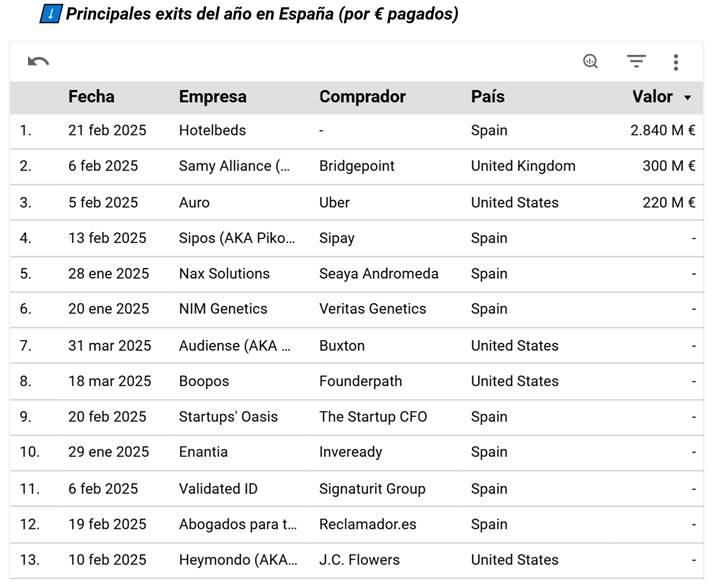Viewport: 709px width, 580px height.
Task: Sort table by Fecha column header
Action: pos(91,97)
